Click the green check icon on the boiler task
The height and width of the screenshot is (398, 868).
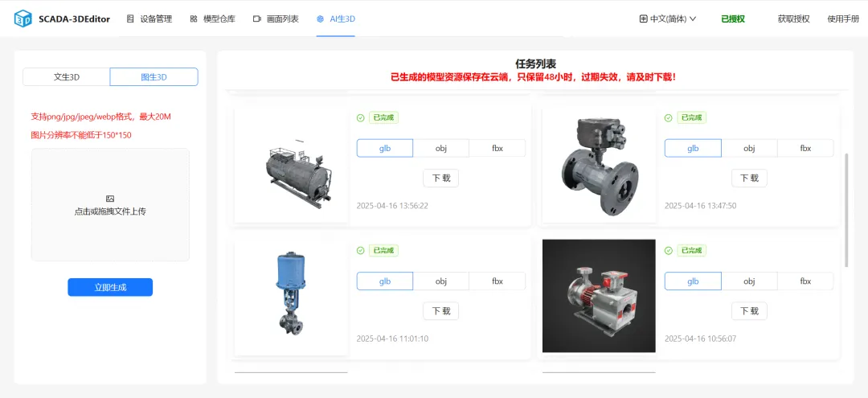[x=360, y=118]
